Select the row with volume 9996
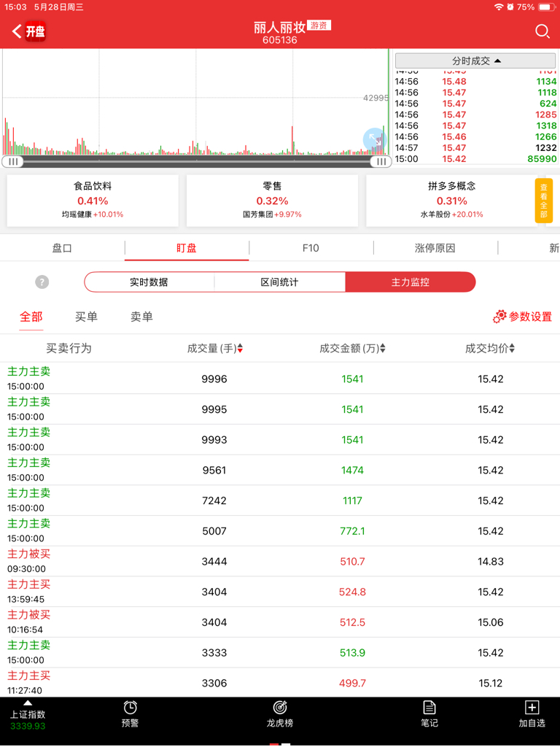The image size is (560, 747). point(280,379)
